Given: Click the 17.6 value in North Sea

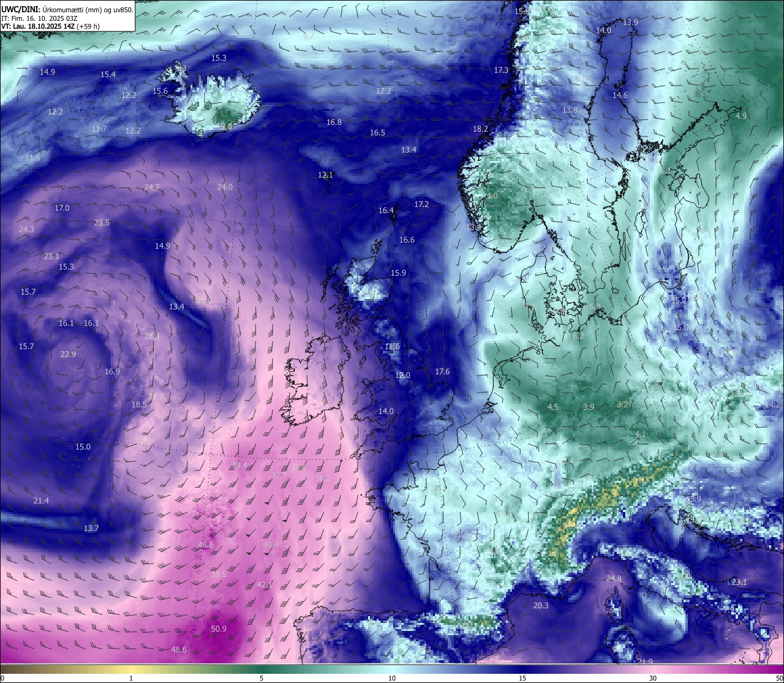Looking at the screenshot, I should click(x=442, y=371).
